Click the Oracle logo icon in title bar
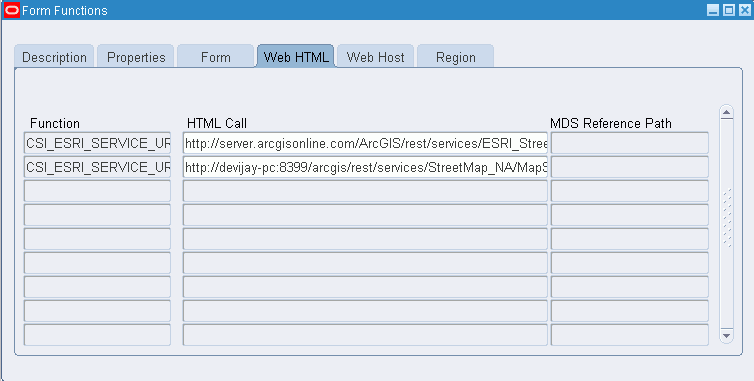754x381 pixels. click(x=11, y=10)
